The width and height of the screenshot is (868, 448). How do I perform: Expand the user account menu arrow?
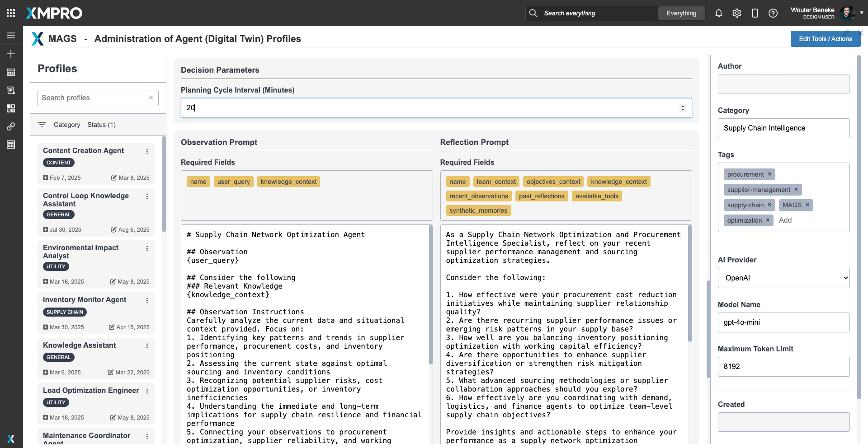click(862, 13)
